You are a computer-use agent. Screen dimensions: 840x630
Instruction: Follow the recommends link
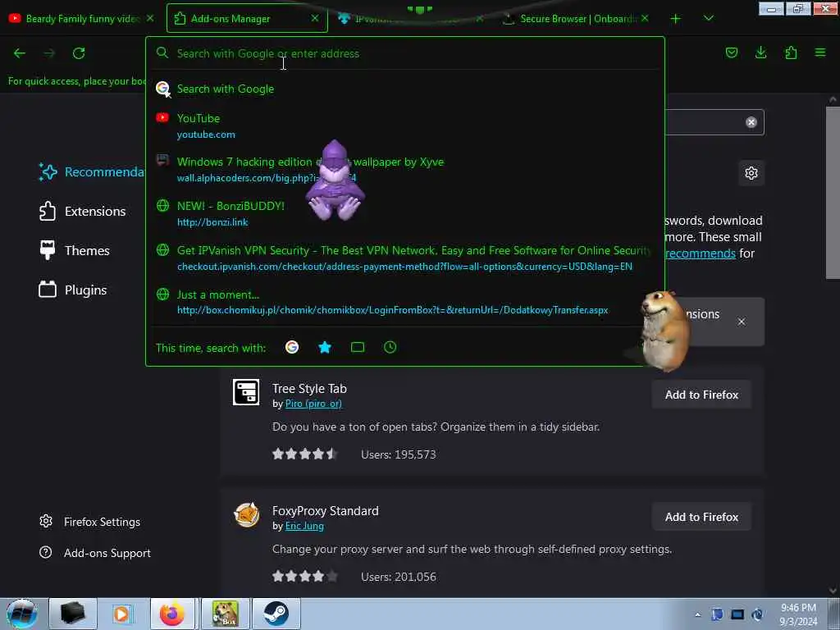point(700,253)
